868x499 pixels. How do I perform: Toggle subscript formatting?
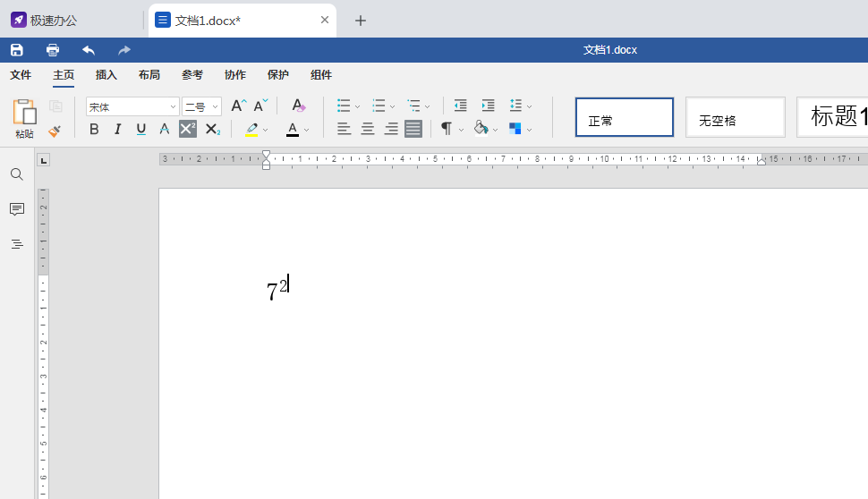213,129
